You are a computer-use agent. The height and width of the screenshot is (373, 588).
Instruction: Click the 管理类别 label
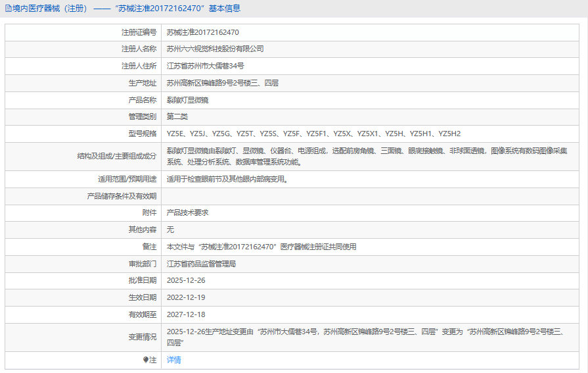click(x=143, y=116)
